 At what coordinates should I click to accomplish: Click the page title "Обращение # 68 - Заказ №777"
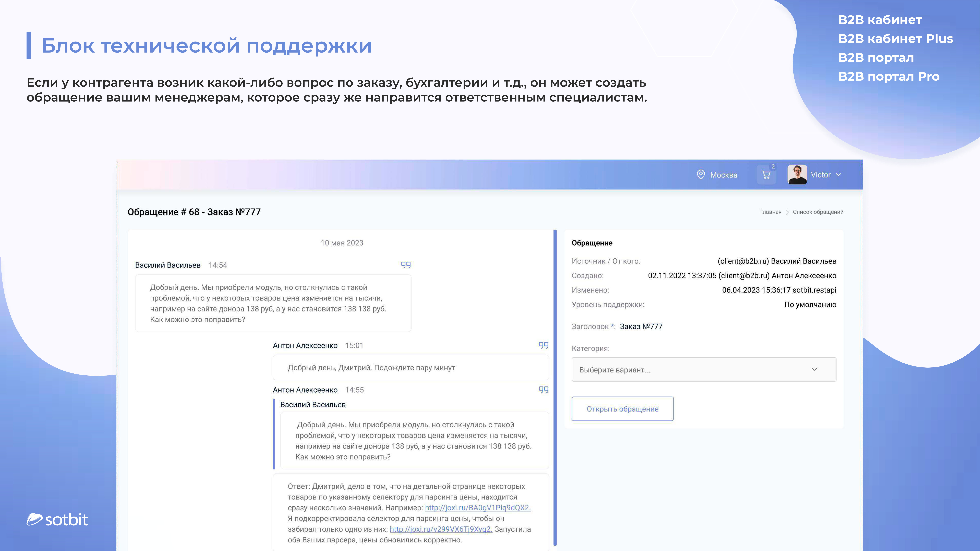pos(194,212)
